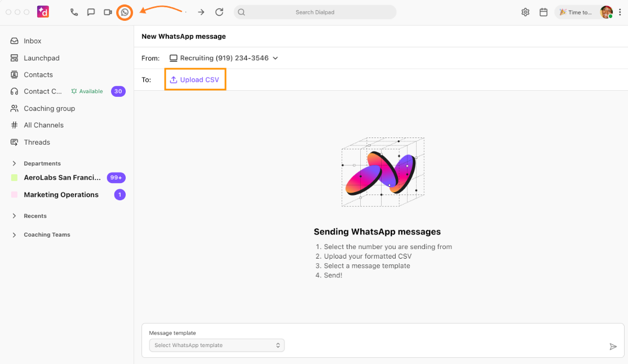Reload the Dialpad view

pos(219,12)
